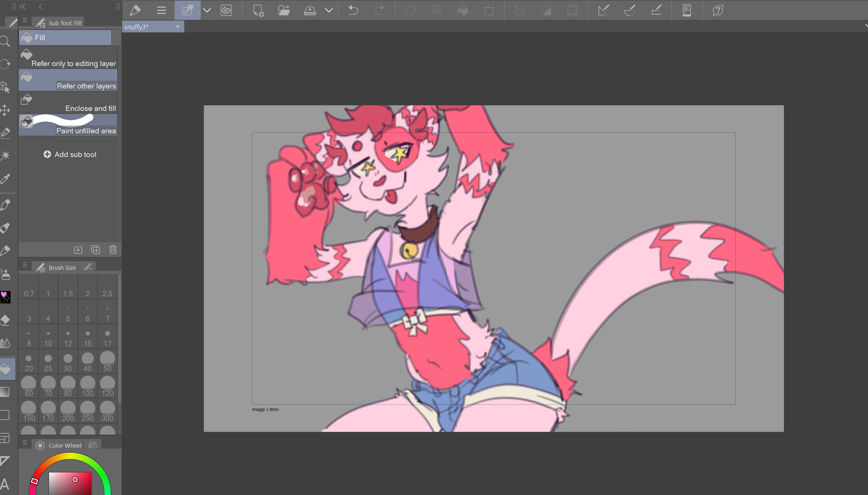Viewport: 868px width, 495px height.
Task: Select the Rotate view tool
Action: (x=5, y=64)
